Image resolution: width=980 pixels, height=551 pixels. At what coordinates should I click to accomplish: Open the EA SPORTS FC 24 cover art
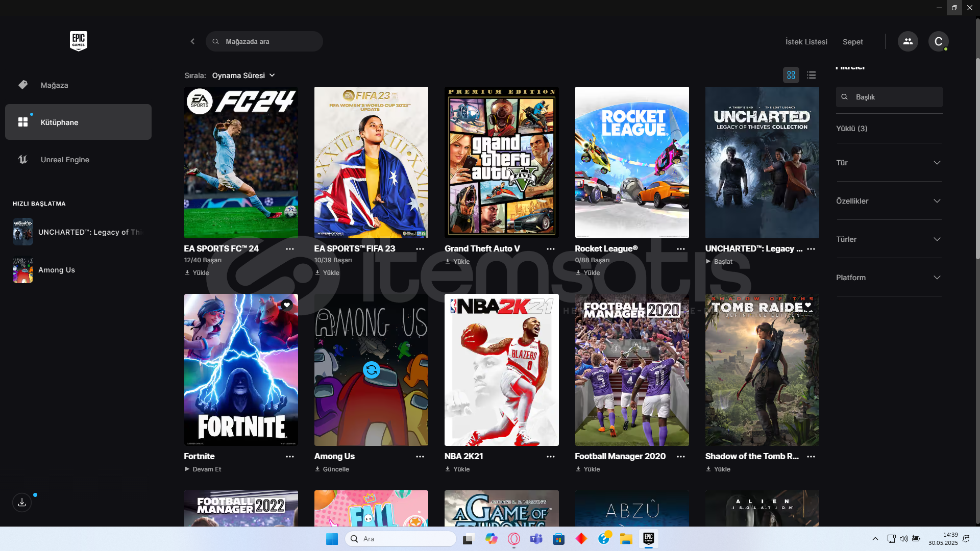[x=241, y=163]
